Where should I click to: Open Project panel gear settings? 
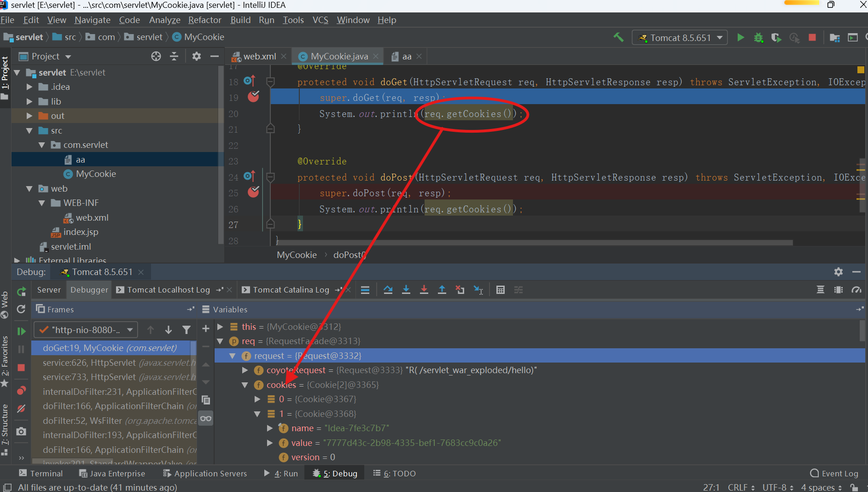[x=197, y=56]
